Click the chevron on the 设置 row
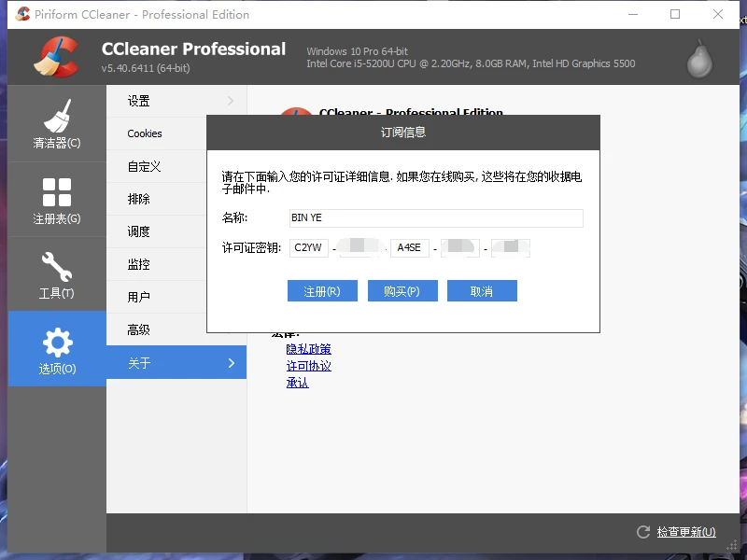This screenshot has width=747, height=560. (231, 101)
